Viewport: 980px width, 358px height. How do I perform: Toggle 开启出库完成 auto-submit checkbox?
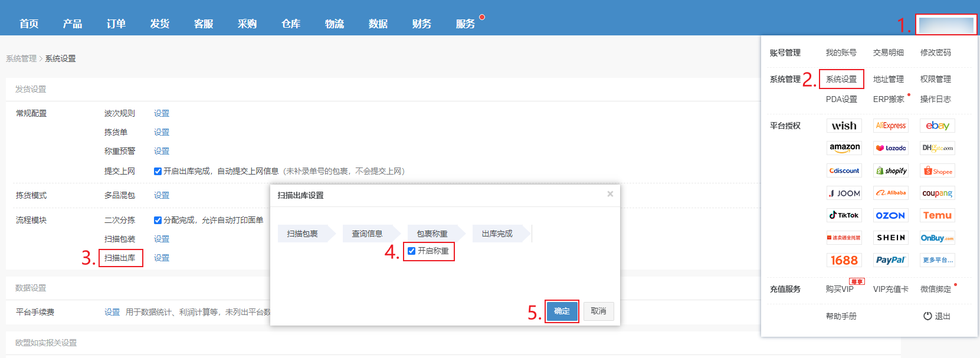158,171
